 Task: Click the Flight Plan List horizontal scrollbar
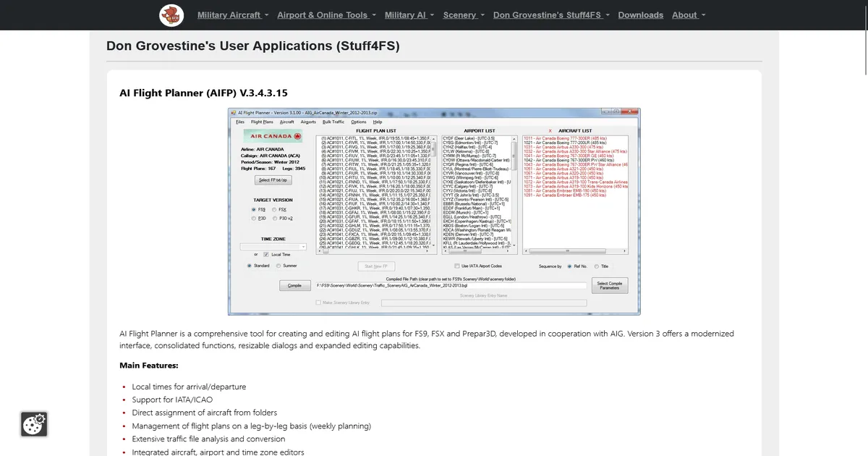(x=375, y=250)
